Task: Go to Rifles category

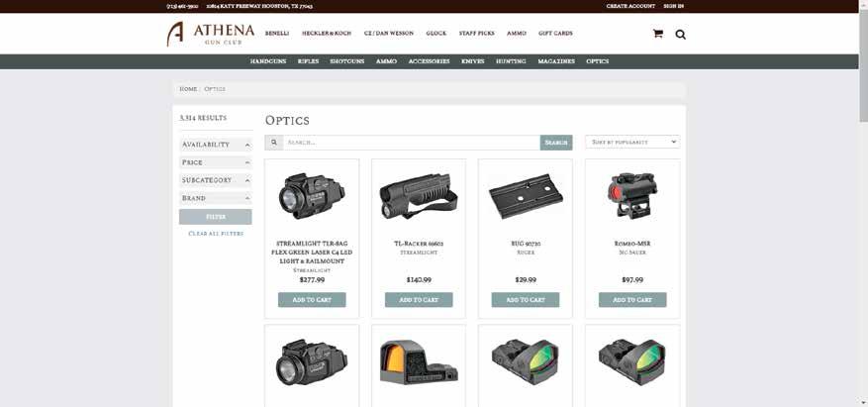Action: coord(309,61)
